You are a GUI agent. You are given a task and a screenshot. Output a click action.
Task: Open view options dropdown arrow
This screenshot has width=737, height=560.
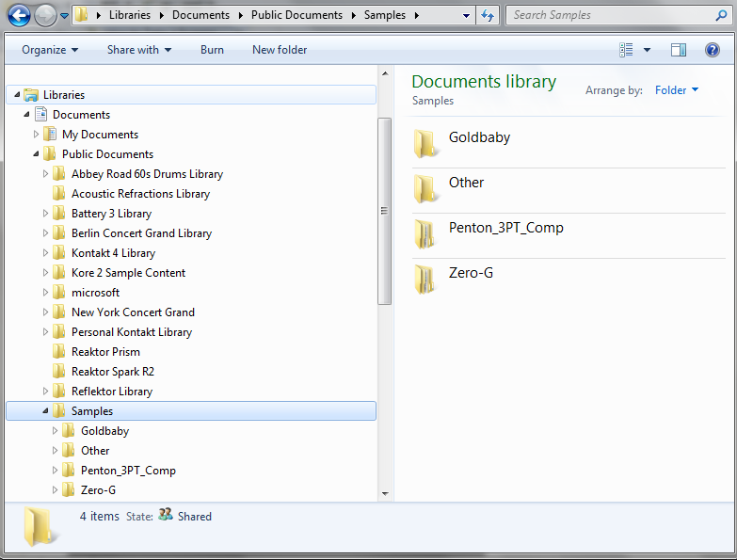[647, 50]
